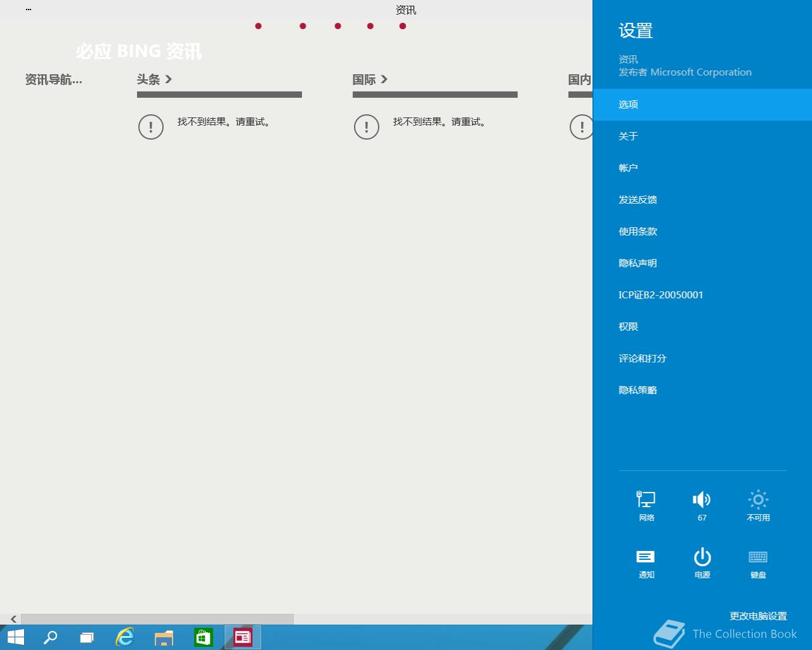Open the Store app on the taskbar
This screenshot has width=812, height=650.
(204, 637)
